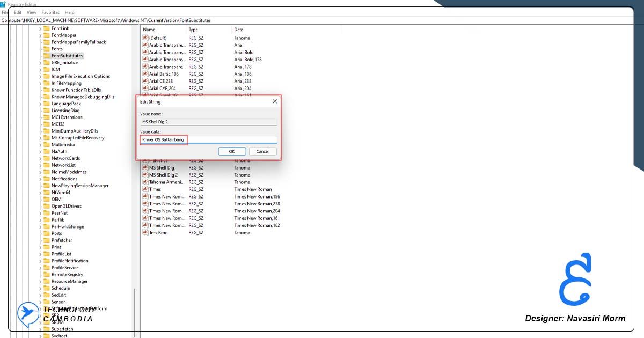This screenshot has height=338, width=644.
Task: Expand the Multimedia key
Action: [40, 144]
